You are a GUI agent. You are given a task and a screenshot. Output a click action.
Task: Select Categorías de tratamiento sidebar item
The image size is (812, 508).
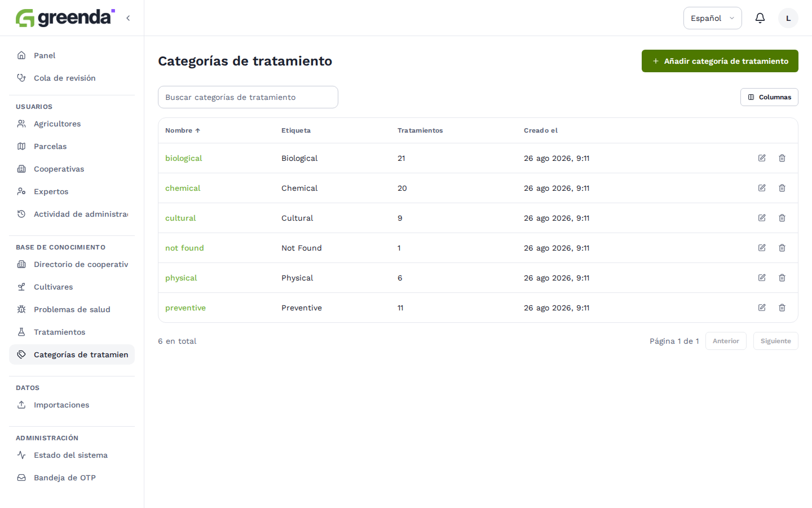[72, 354]
